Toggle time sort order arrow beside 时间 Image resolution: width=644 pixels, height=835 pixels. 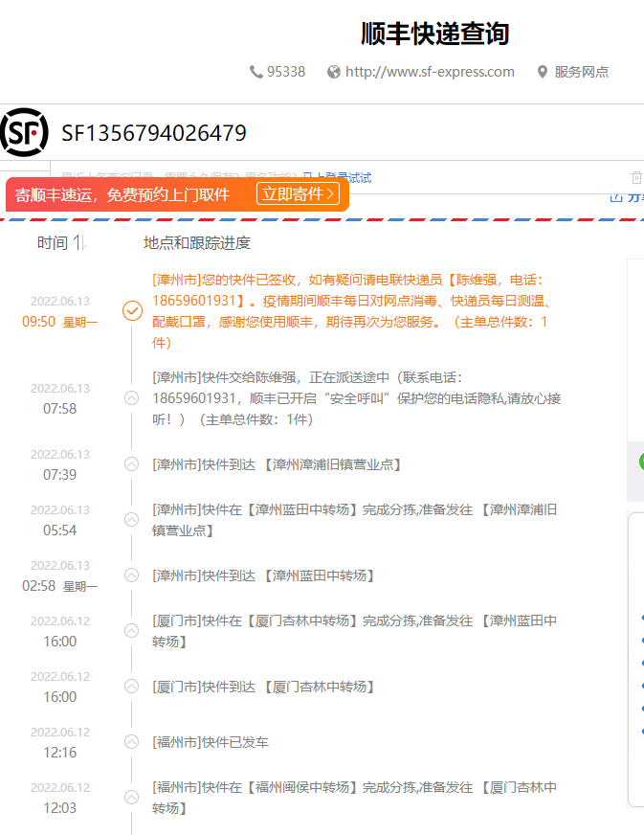tap(79, 243)
